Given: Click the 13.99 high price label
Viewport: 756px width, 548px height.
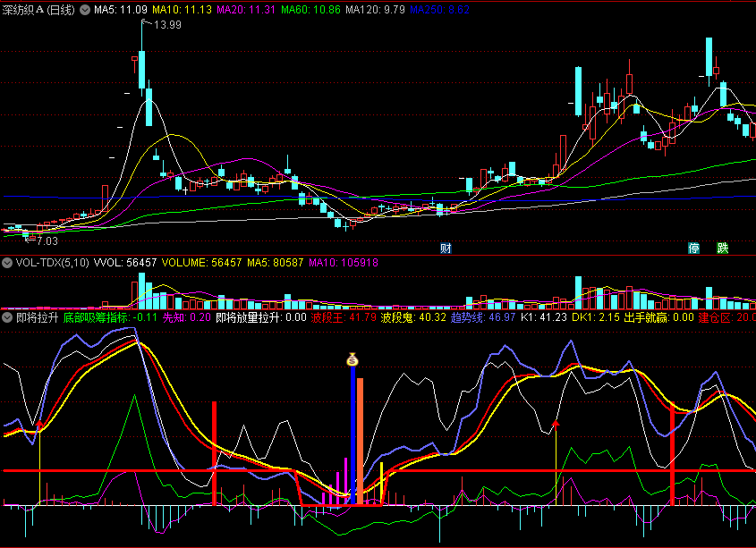Looking at the screenshot, I should point(167,25).
